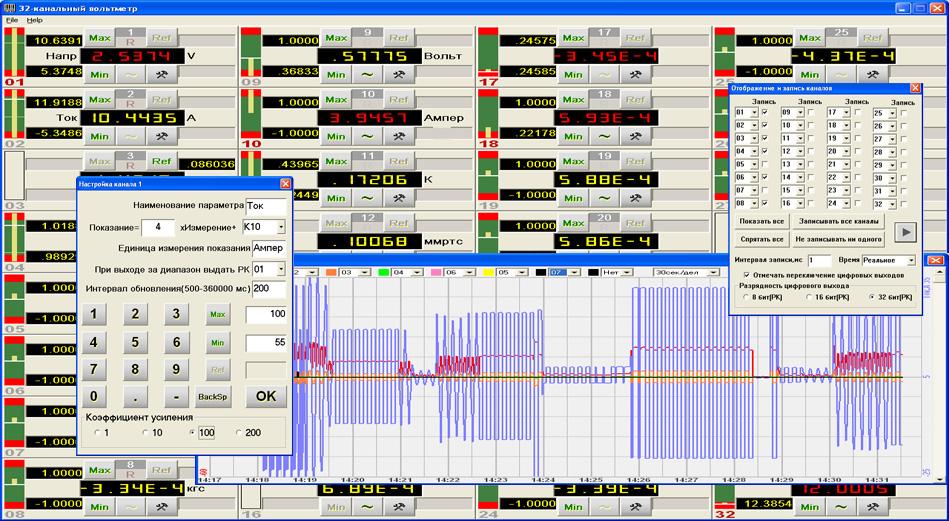Screen dimensions: 949x521
Task: Open the РК 01 out-of-range dropdown
Action: click(281, 268)
